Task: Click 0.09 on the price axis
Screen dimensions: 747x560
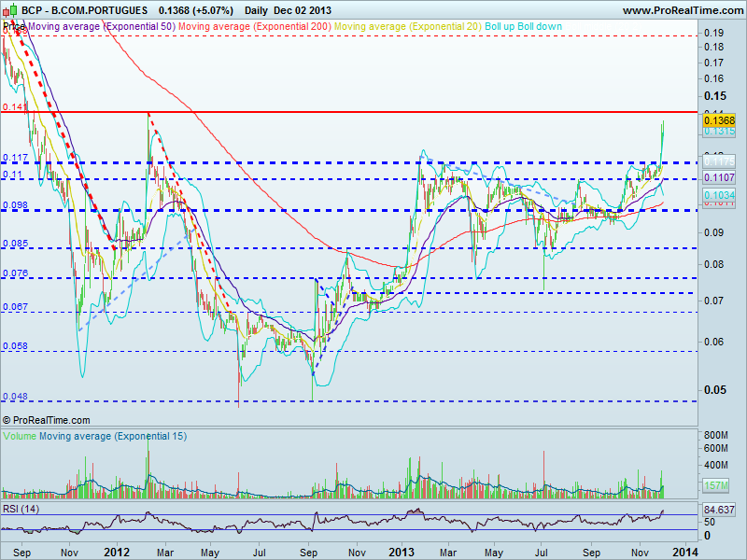Action: (713, 232)
